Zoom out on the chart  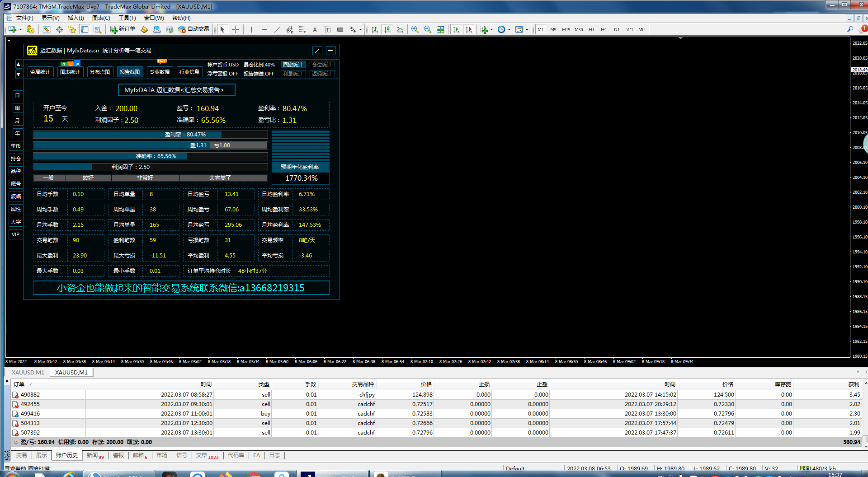coord(428,29)
